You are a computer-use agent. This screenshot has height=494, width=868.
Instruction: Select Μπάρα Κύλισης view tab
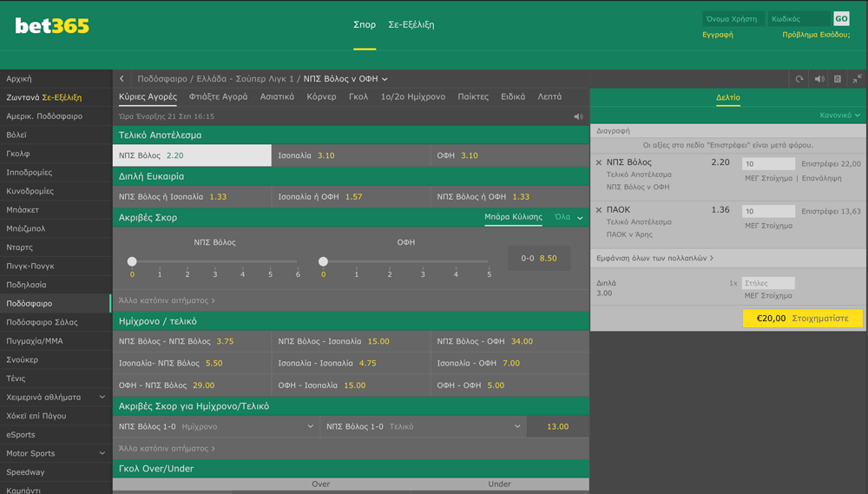click(x=513, y=217)
